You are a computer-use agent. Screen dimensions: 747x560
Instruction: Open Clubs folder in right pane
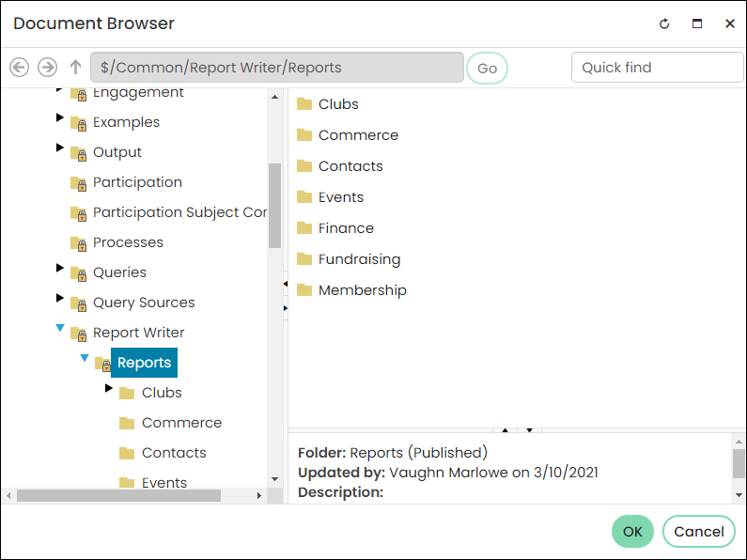(338, 103)
